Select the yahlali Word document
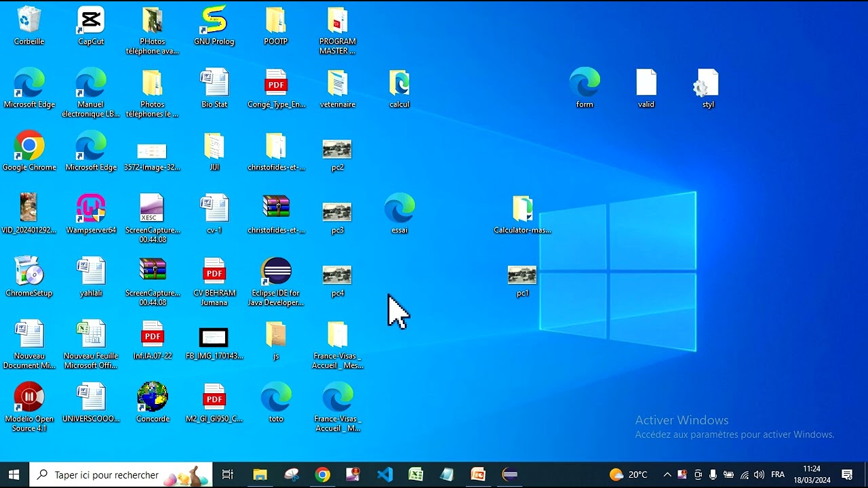Viewport: 868px width, 488px height. coord(91,277)
